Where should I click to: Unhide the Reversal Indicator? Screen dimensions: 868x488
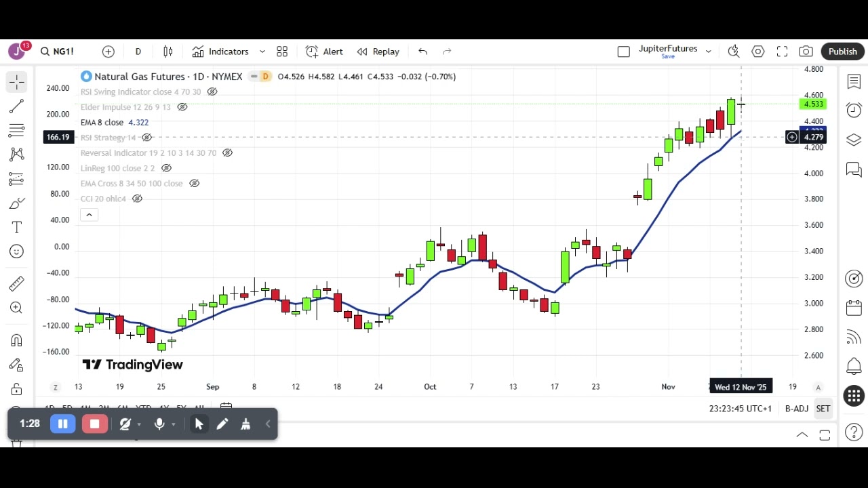coord(227,153)
